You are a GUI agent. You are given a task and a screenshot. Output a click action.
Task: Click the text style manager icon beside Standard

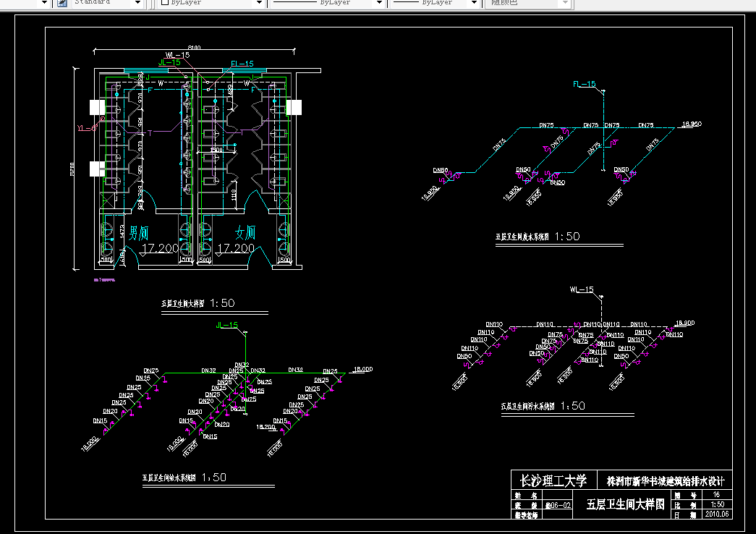click(61, 2)
